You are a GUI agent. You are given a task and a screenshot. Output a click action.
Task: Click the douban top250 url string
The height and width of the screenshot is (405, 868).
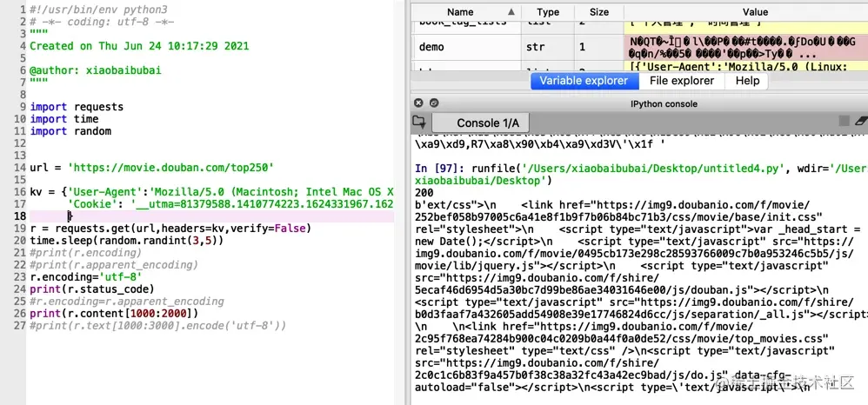171,168
